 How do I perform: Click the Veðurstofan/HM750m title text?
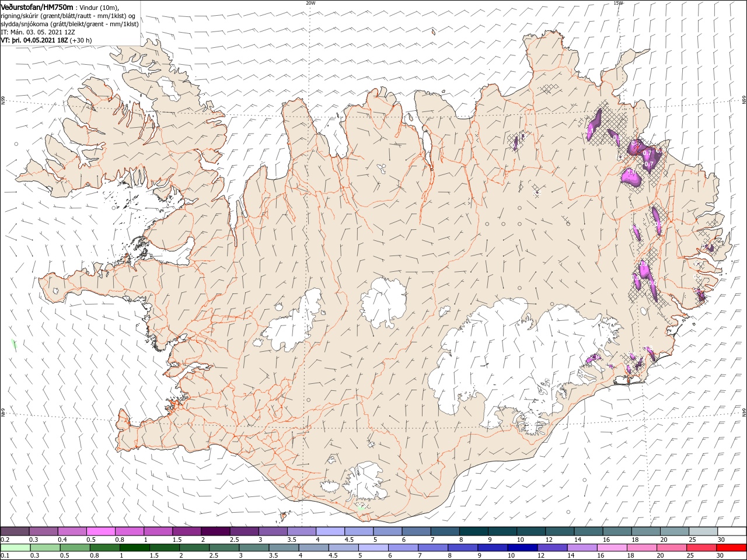coord(37,6)
